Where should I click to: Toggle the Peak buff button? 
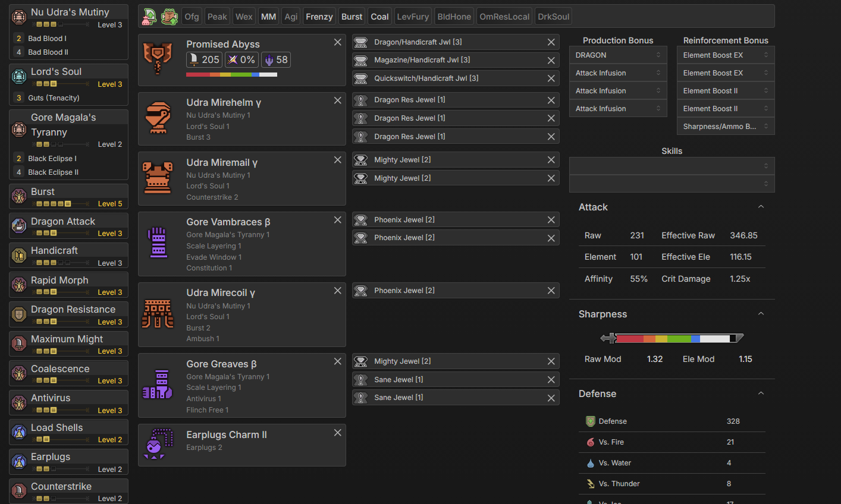point(217,17)
